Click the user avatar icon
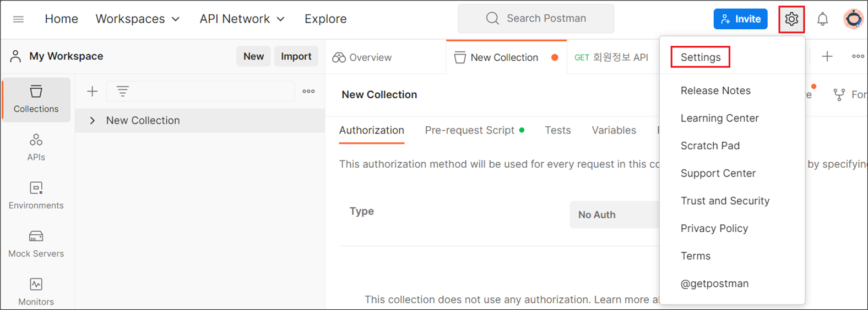The width and height of the screenshot is (868, 310). (854, 19)
